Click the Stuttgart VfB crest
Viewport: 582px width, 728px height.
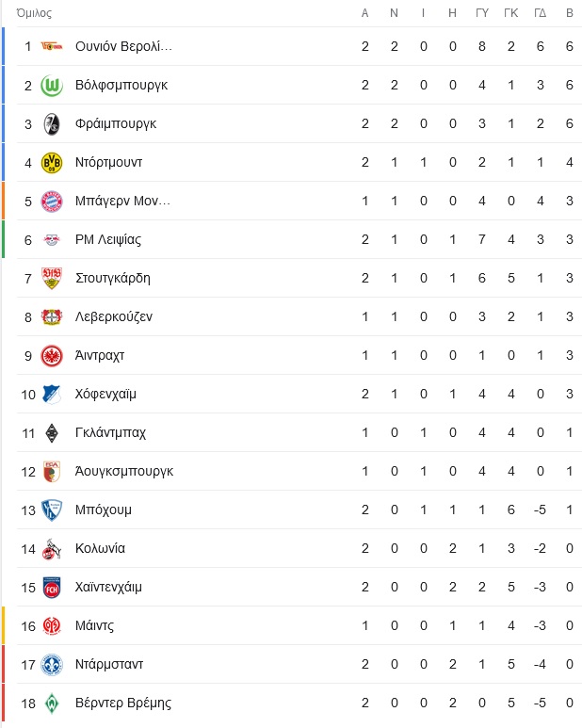tap(52, 278)
